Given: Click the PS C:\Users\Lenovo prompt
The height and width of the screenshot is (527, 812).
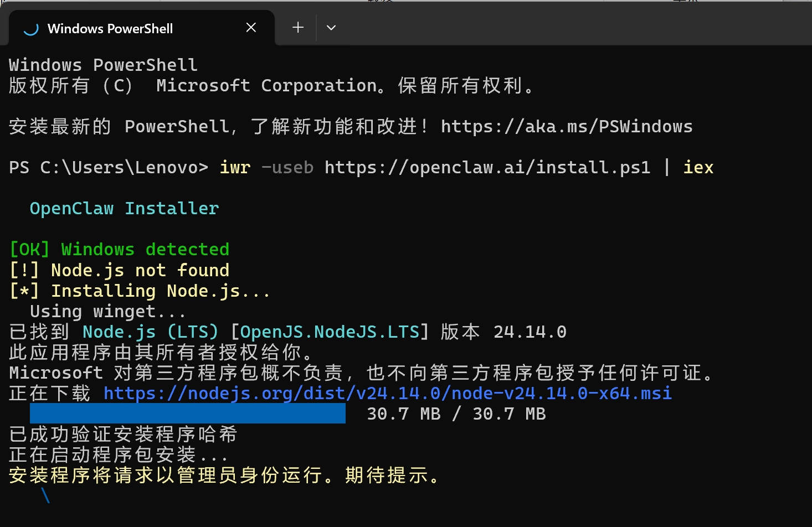Looking at the screenshot, I should tap(108, 168).
